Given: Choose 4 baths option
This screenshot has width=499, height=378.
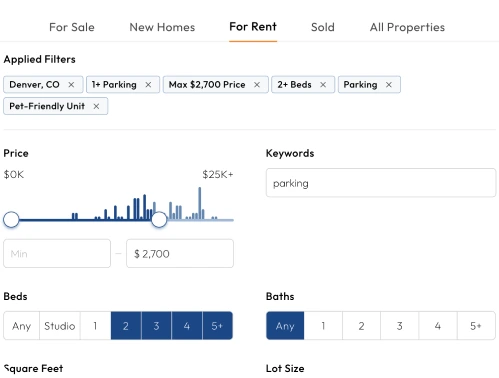Looking at the screenshot, I should (x=438, y=326).
